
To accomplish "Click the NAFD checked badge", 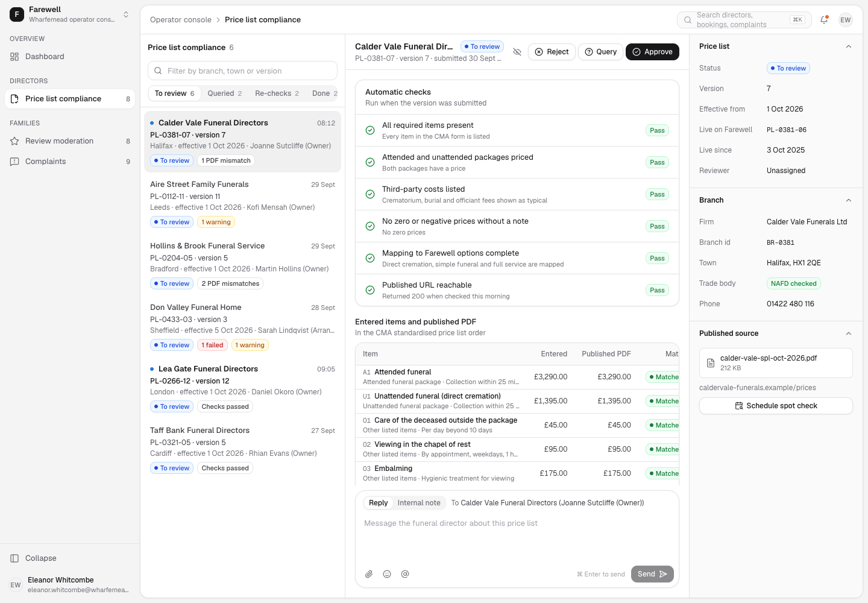I will tap(793, 283).
